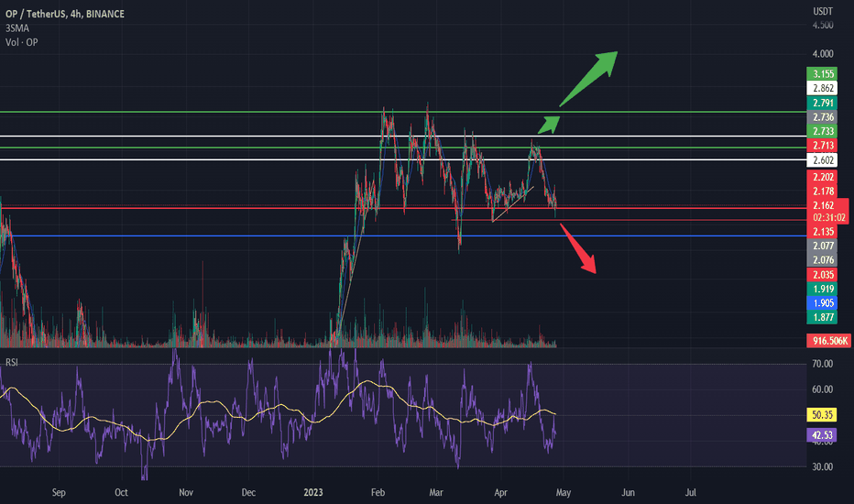The image size is (854, 504).
Task: Select the gray 2.077 price label
Action: pyautogui.click(x=823, y=246)
